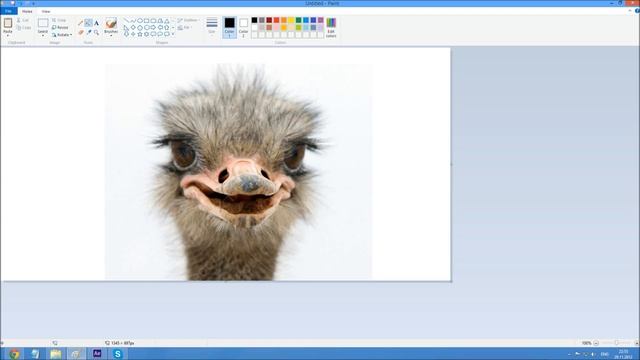
Task: Pick the black color swatch
Action: pyautogui.click(x=254, y=20)
